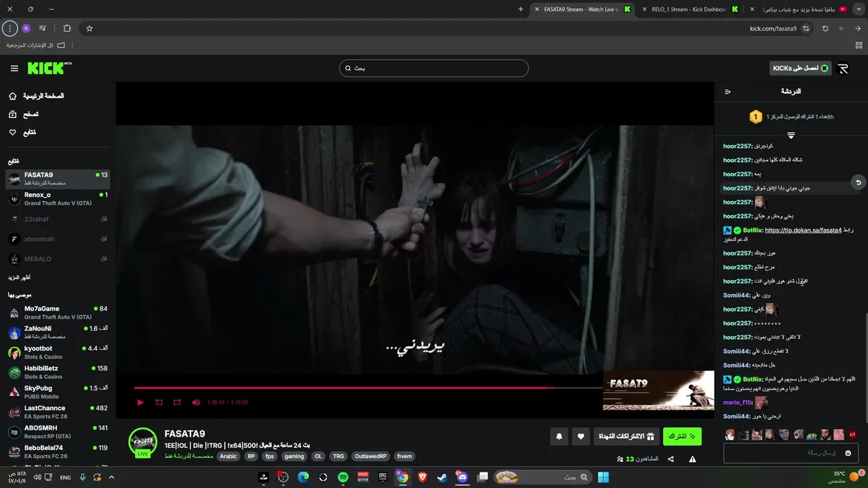This screenshot has height=488, width=868.
Task: Open recommended channel ABOSMRH
Action: pyautogui.click(x=58, y=432)
